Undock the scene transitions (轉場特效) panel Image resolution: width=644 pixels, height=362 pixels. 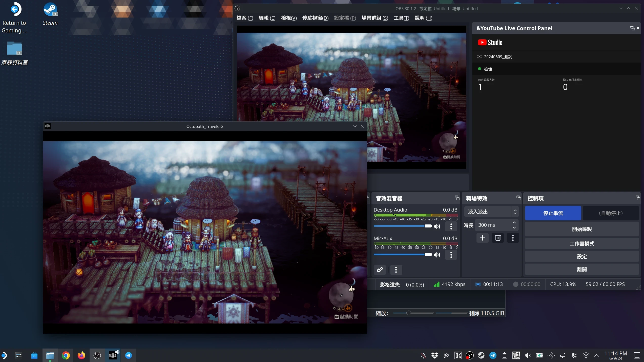point(518,198)
